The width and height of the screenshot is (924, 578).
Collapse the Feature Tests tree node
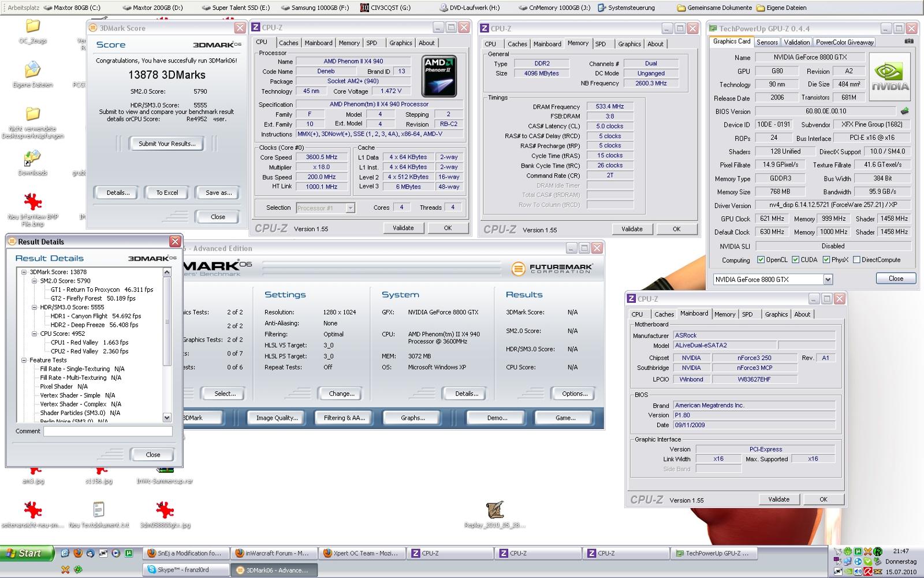[x=24, y=360]
